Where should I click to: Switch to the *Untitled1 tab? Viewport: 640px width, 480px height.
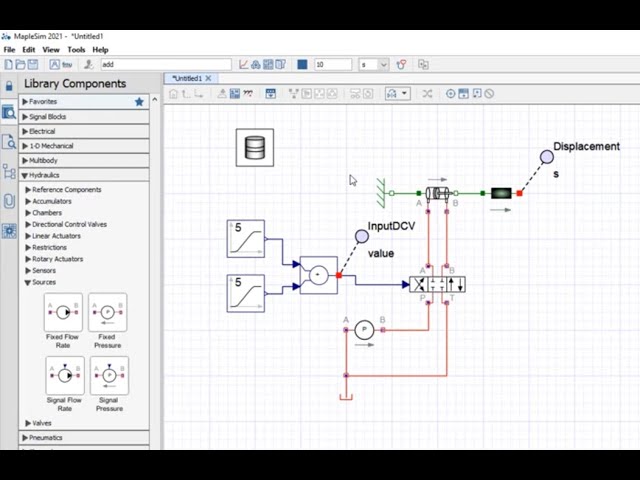(187, 78)
